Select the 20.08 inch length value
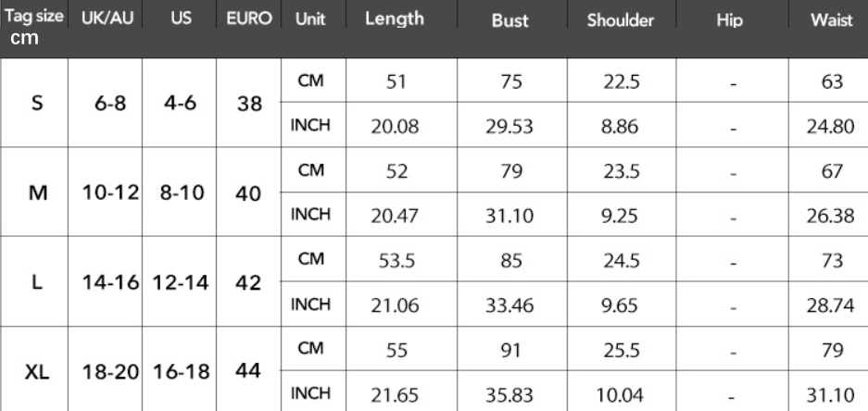Image resolution: width=868 pixels, height=411 pixels. click(396, 126)
